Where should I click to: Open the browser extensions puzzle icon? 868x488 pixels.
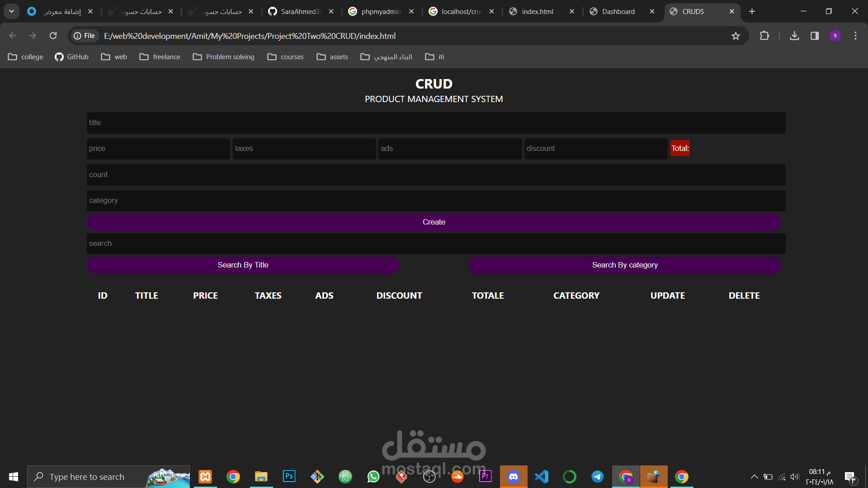[764, 36]
